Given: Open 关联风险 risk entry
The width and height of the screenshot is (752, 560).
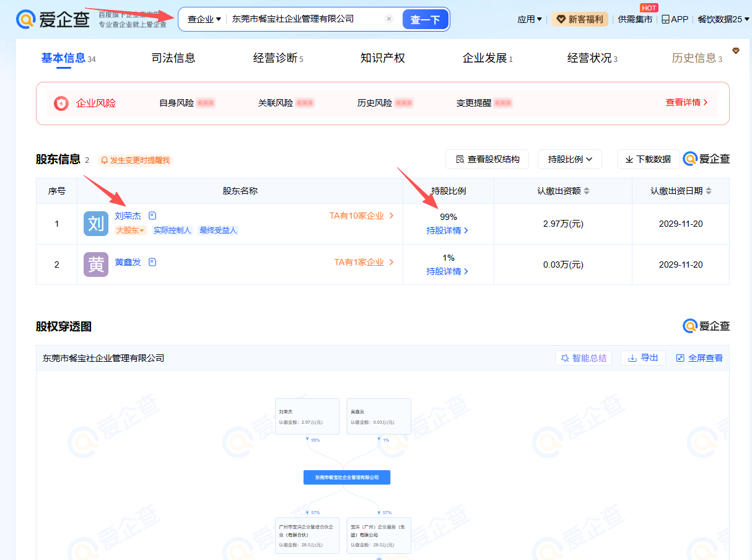Looking at the screenshot, I should point(286,103).
